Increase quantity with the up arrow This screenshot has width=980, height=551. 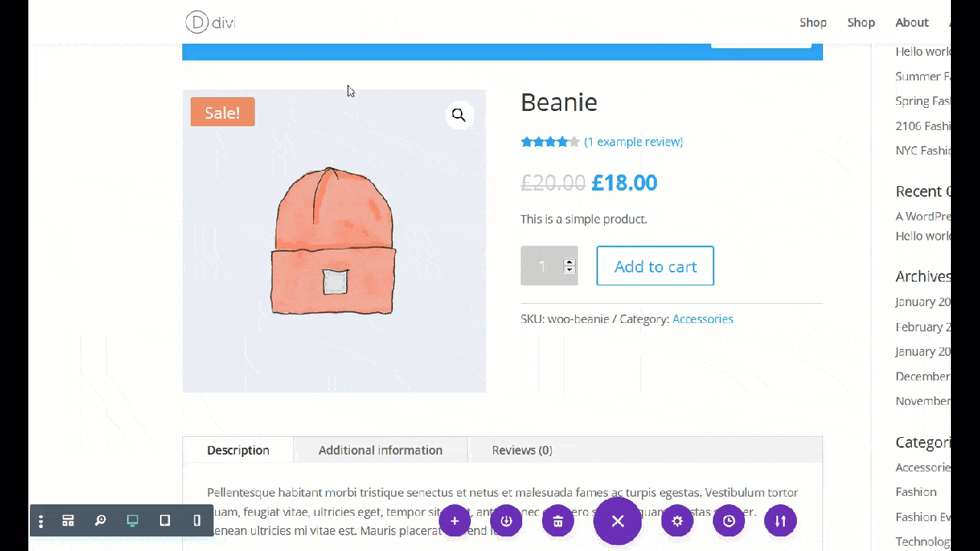tap(569, 262)
